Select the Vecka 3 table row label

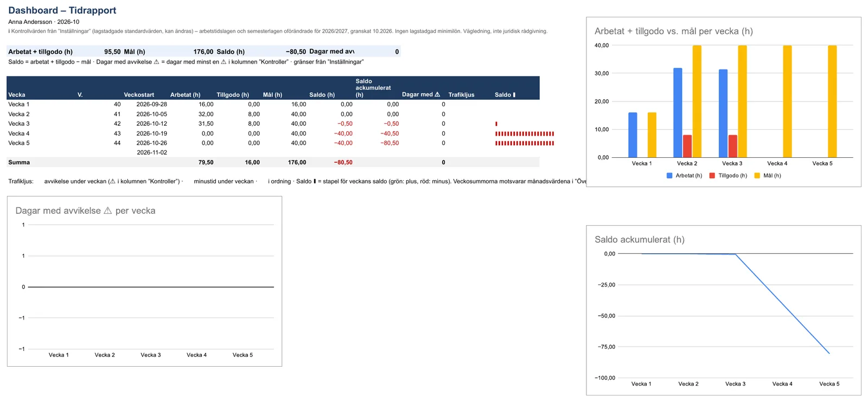(19, 124)
